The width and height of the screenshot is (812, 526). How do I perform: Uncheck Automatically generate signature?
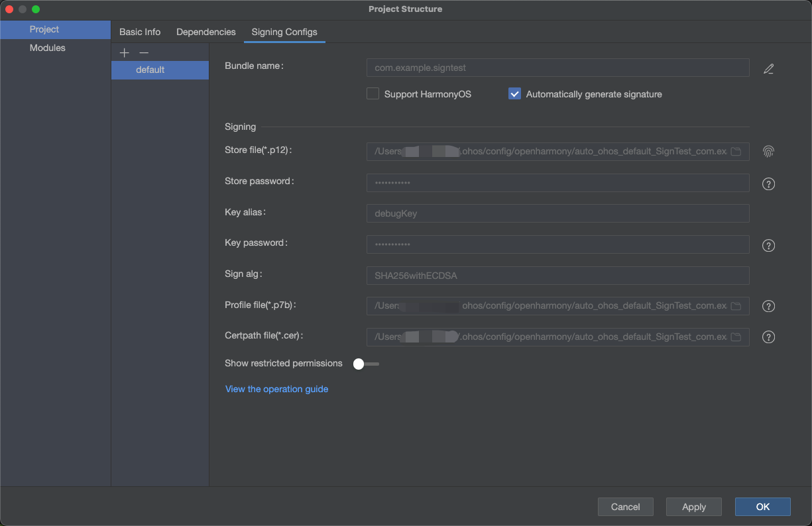click(x=514, y=94)
